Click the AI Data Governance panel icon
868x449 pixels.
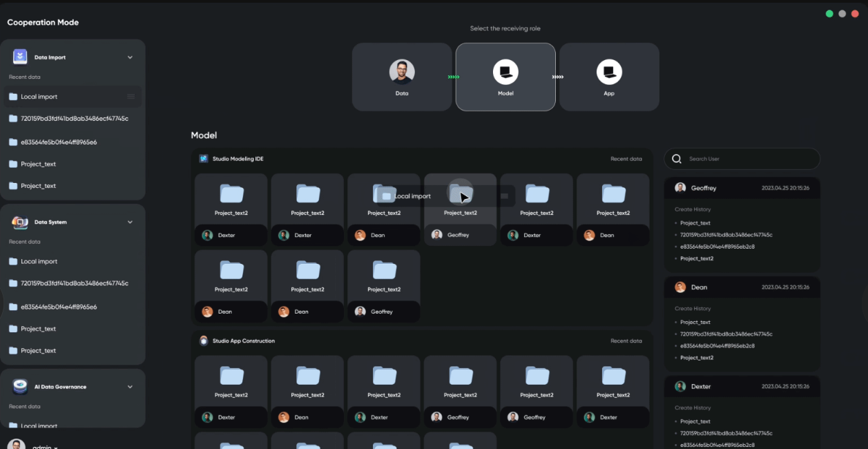pyautogui.click(x=20, y=387)
